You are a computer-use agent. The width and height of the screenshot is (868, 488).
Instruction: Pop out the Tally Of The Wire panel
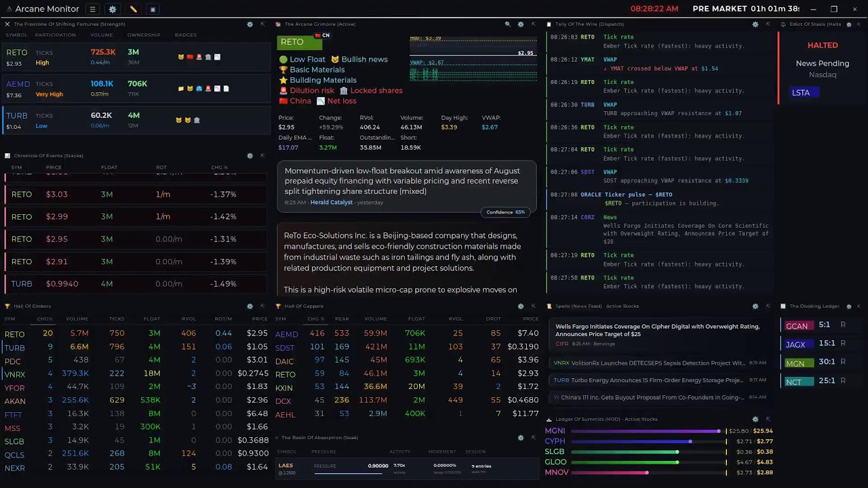768,24
